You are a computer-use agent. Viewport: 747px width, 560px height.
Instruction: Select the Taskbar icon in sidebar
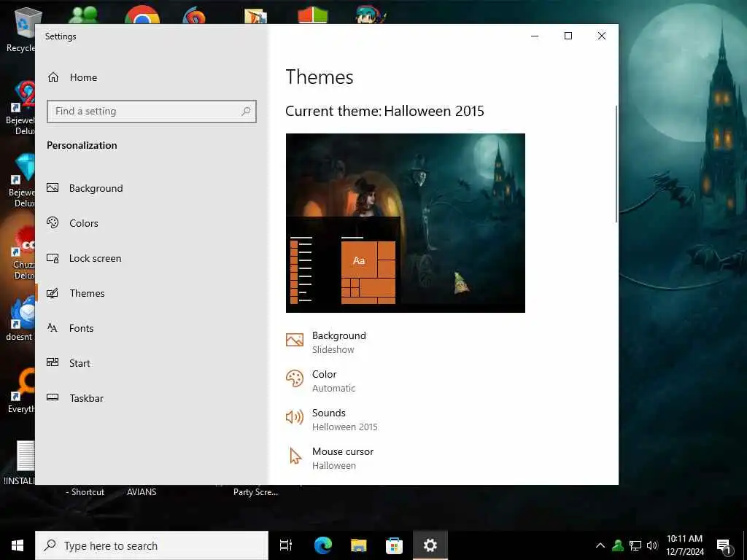[53, 397]
